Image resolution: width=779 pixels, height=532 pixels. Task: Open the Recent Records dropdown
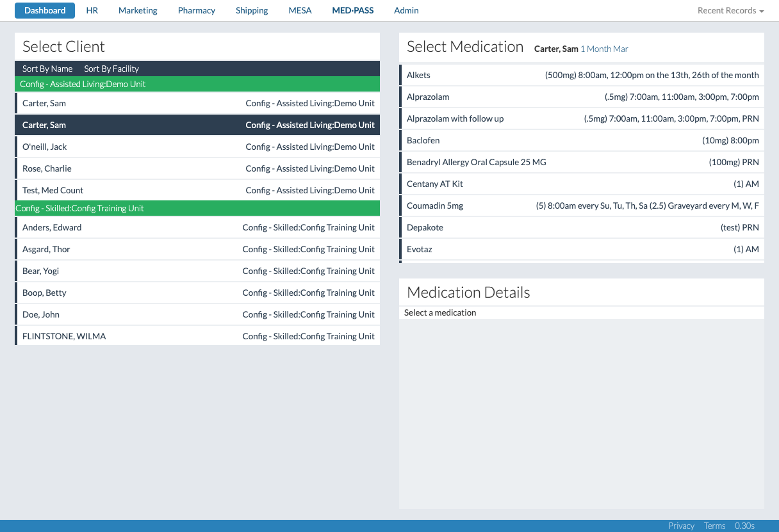coord(730,11)
